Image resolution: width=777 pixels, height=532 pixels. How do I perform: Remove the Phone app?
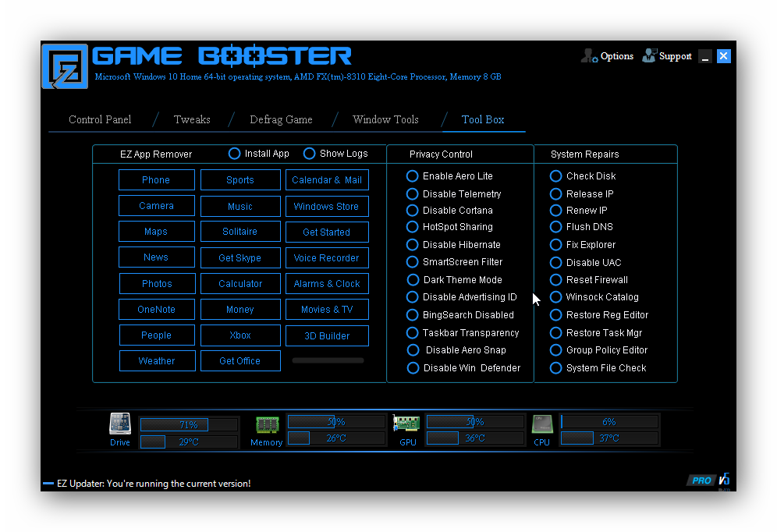pos(157,180)
